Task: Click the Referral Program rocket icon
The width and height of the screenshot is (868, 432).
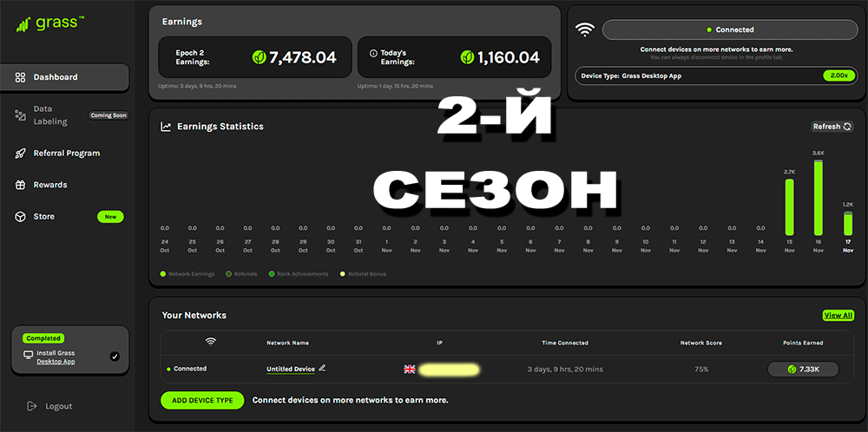Action: [20, 154]
